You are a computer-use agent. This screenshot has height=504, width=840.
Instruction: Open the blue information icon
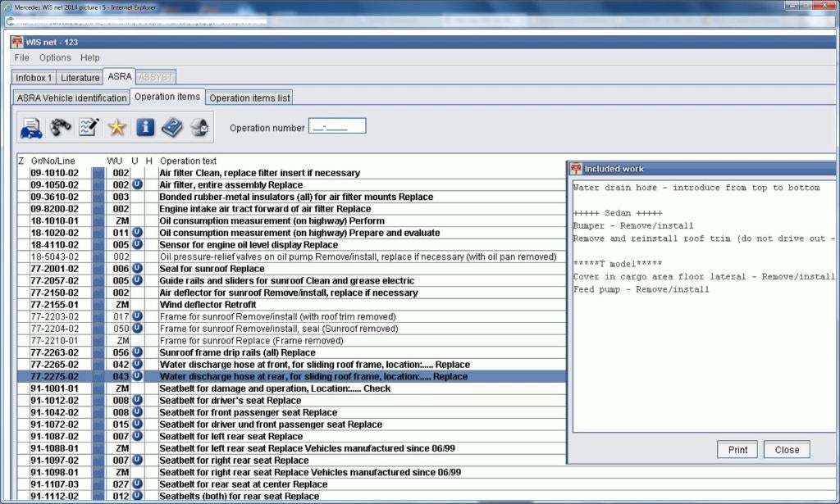pyautogui.click(x=145, y=128)
